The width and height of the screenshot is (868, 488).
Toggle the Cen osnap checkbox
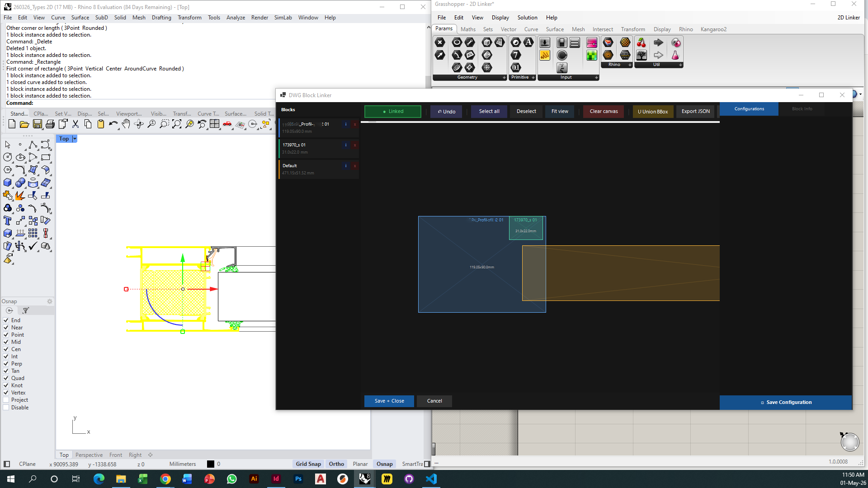coord(6,349)
